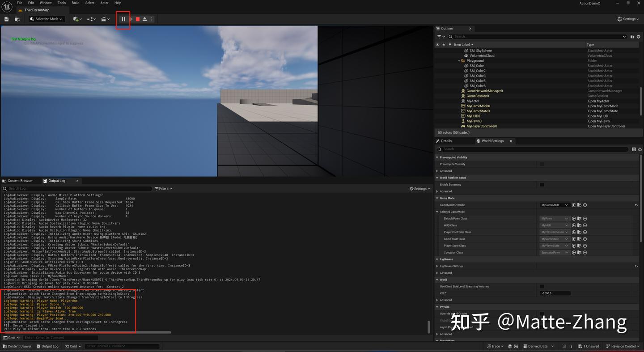Collapse the Playground folder in Outliner
The image size is (644, 352).
click(459, 60)
